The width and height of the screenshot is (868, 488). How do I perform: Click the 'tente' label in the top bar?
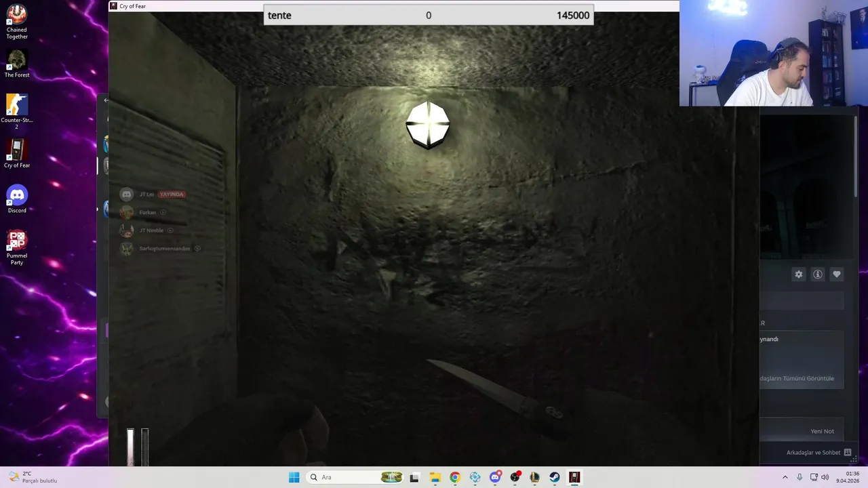click(x=279, y=16)
